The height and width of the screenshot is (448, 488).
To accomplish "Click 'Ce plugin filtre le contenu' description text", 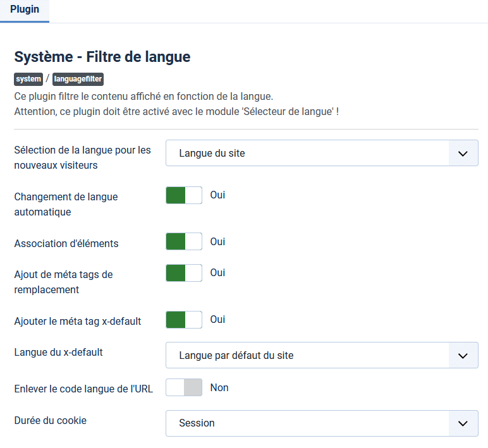I will (143, 97).
